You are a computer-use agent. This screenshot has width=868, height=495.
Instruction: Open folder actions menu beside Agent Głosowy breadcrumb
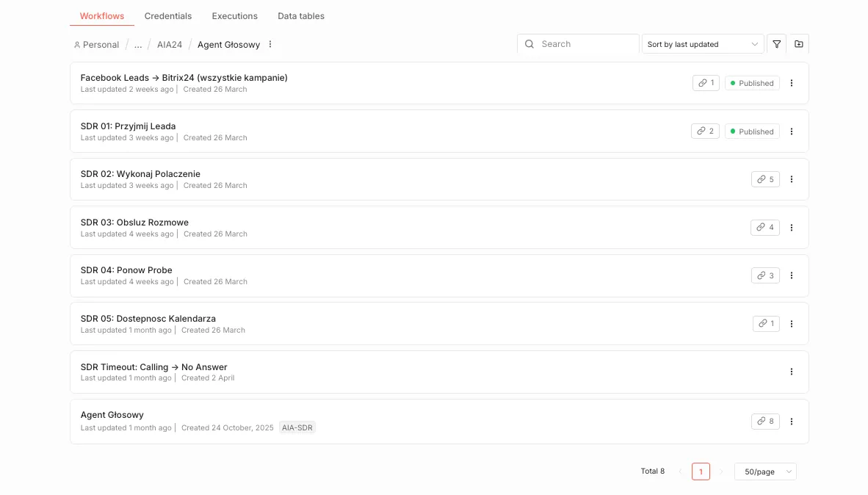270,44
